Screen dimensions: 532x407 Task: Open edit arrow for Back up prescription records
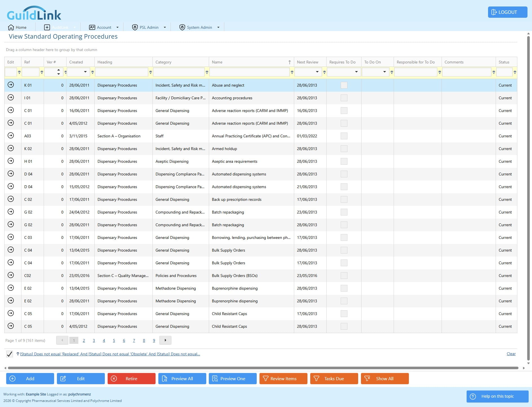11,199
